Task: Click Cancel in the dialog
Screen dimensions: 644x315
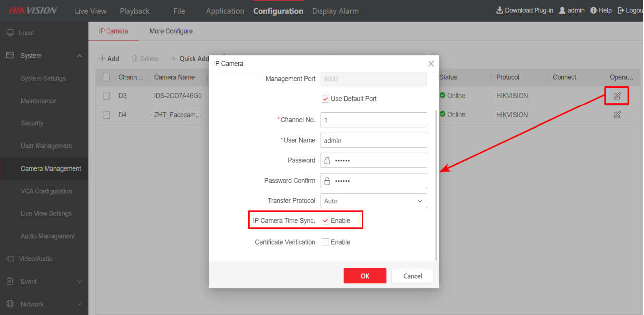Action: coord(412,276)
